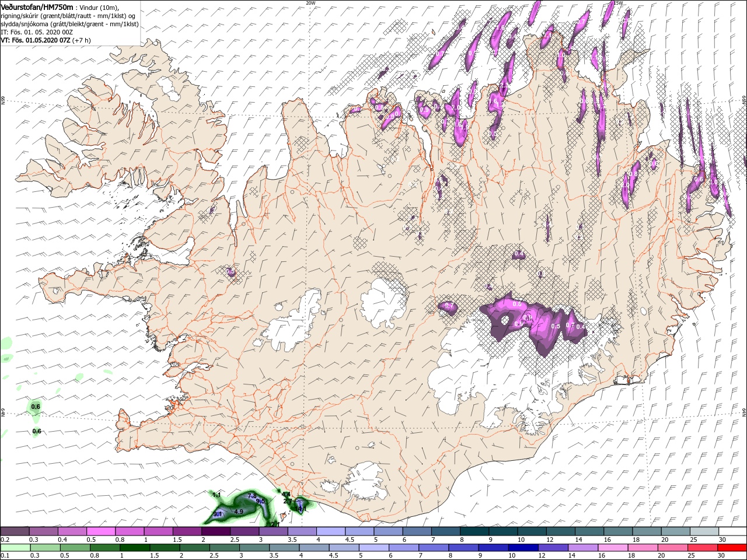Click the valid time line 'VT: Fös. 01.05.2020 07Z'
Screen dimensions: 747x560
37,40
